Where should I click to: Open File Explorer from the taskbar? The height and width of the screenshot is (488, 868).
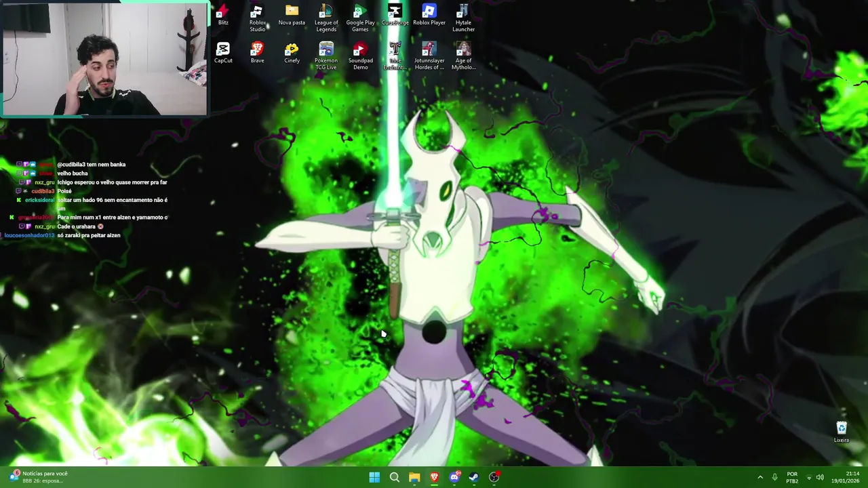414,477
